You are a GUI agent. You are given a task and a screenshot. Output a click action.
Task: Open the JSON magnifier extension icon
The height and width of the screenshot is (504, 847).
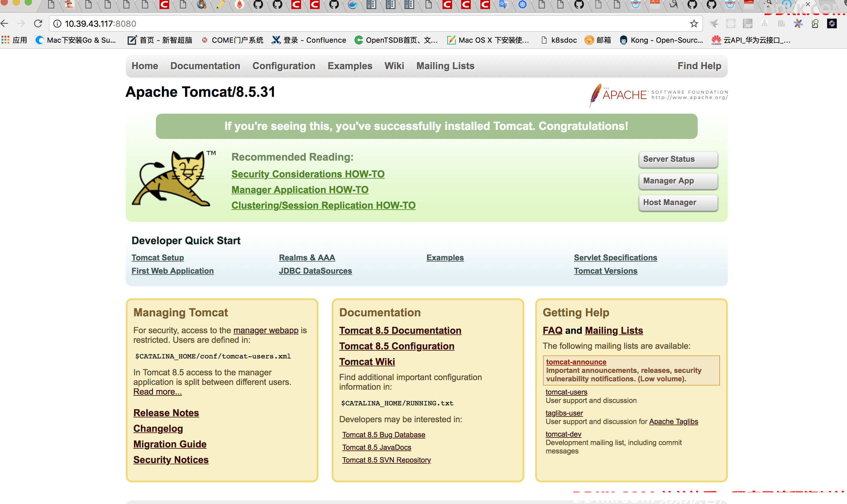(815, 23)
